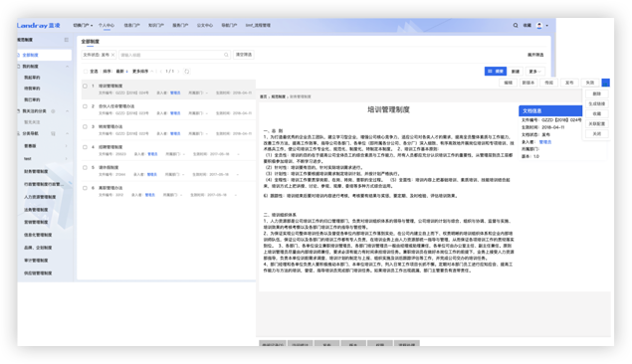The height and width of the screenshot is (364, 632).
Task: Click the refresh icon beside the pager
Action: [x=187, y=72]
